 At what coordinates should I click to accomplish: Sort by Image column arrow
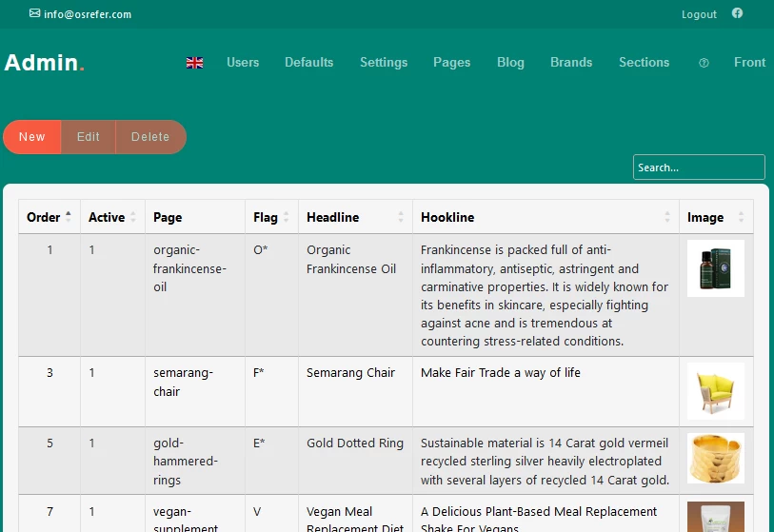(x=741, y=217)
